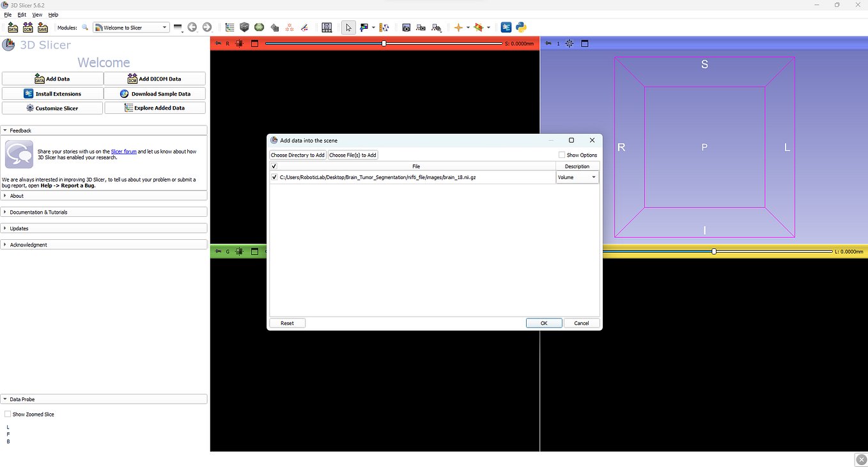This screenshot has height=467, width=868.
Task: Toggle the Show Zoomed Slice option
Action: [7, 414]
